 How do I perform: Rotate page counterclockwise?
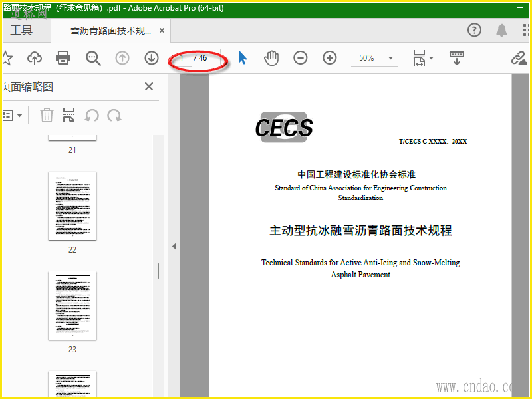tap(92, 115)
